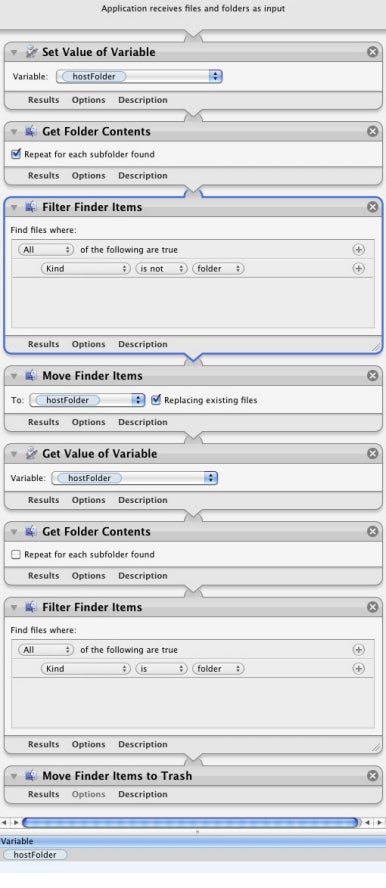Add a condition row next to Kind is not folder

coord(358,269)
